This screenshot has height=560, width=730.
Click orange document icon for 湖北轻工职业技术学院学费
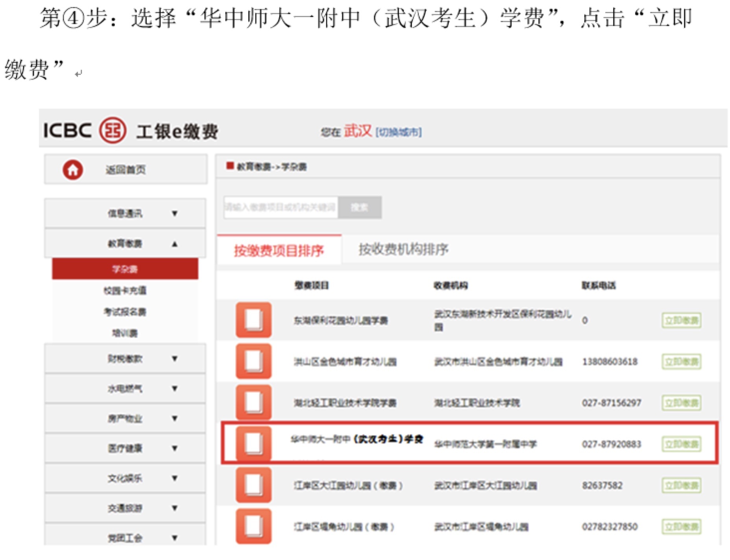253,402
